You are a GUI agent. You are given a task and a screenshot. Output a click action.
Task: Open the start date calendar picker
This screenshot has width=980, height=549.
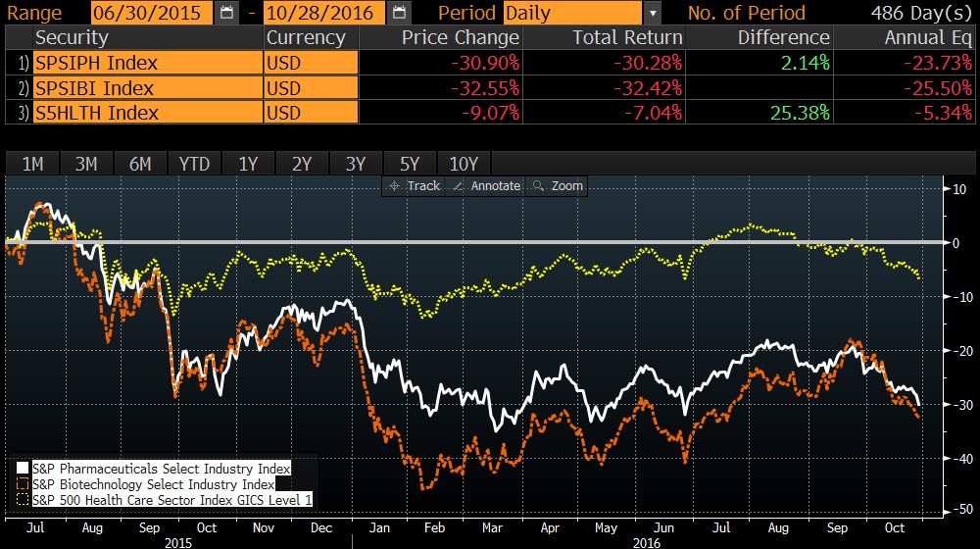coord(226,13)
